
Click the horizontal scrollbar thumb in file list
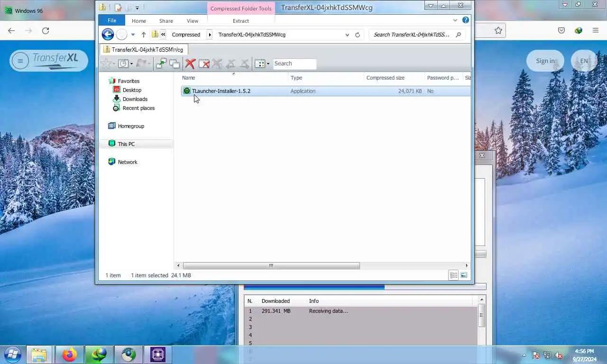271,265
